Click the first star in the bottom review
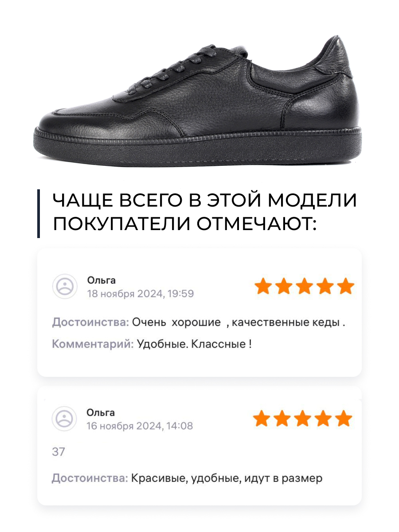The height and width of the screenshot is (532, 399). point(261,418)
